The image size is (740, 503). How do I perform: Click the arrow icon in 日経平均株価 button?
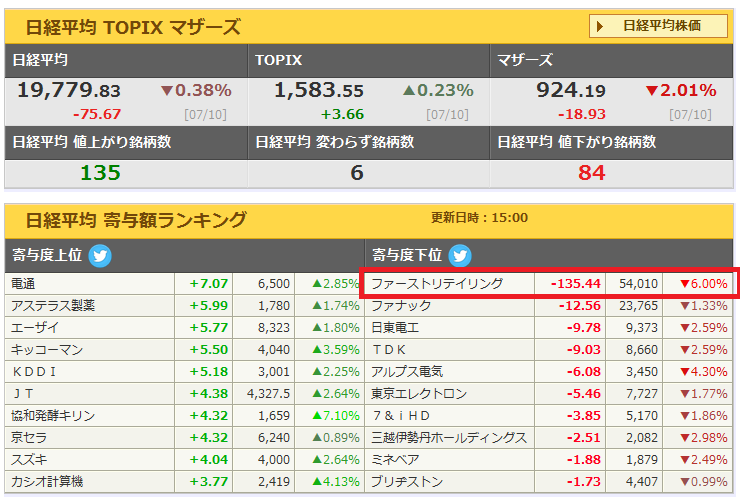600,26
